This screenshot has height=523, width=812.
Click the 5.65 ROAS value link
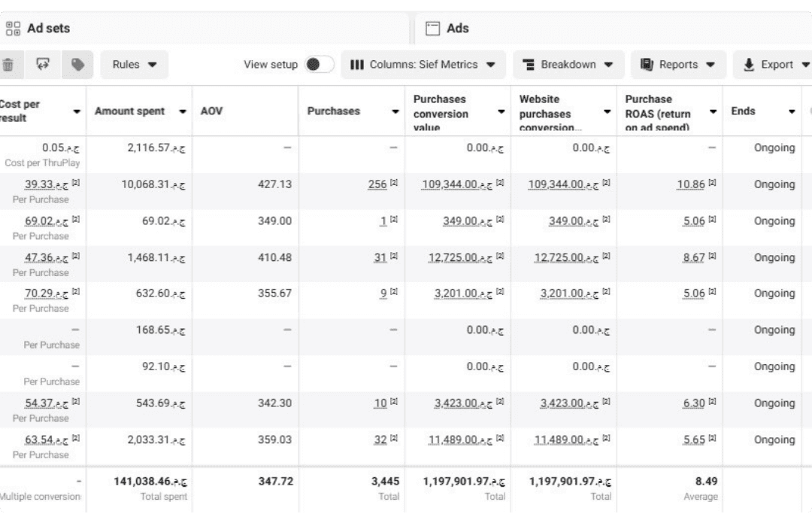point(694,440)
